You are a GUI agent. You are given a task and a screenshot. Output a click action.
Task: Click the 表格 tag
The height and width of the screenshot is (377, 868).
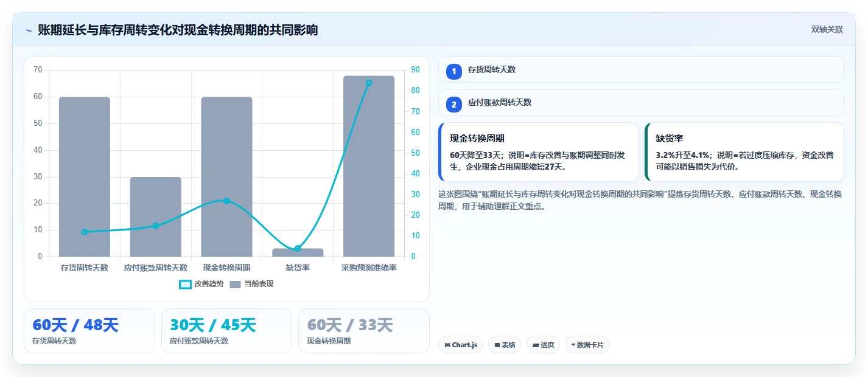[505, 345]
